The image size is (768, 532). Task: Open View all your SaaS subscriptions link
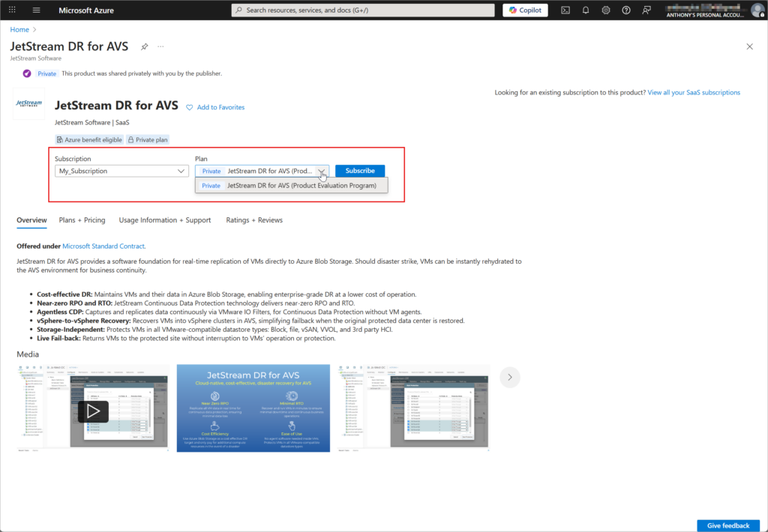pyautogui.click(x=694, y=93)
